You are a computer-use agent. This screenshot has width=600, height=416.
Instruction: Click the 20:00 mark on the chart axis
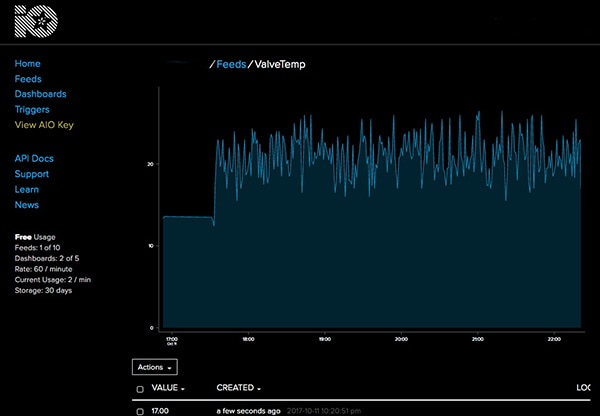point(400,338)
